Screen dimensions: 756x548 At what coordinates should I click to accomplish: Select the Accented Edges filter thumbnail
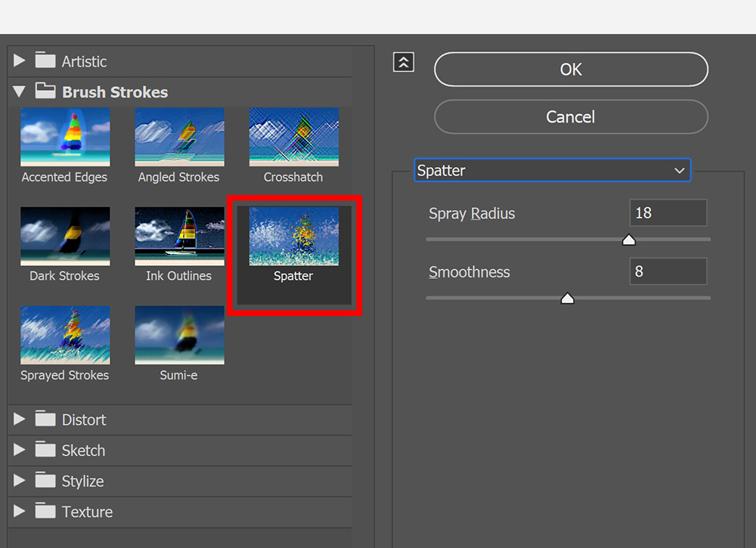tap(65, 137)
